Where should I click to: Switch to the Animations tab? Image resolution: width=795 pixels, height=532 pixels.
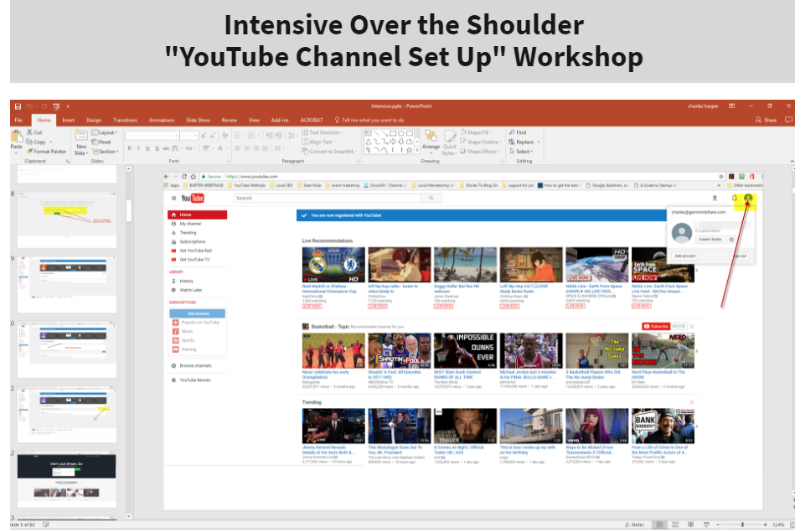[x=162, y=120]
